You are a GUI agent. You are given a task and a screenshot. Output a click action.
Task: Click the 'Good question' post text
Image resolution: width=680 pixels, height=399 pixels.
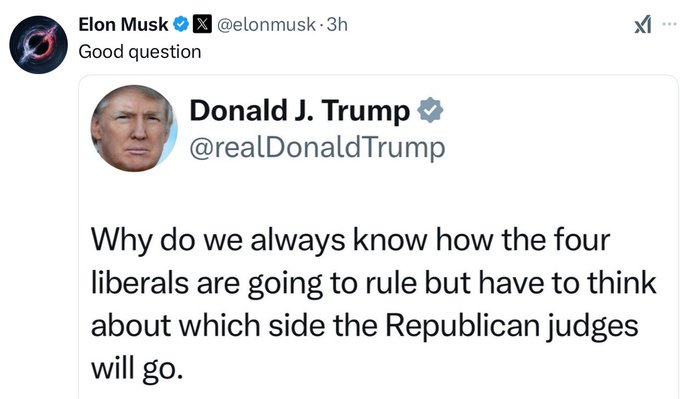(x=140, y=52)
